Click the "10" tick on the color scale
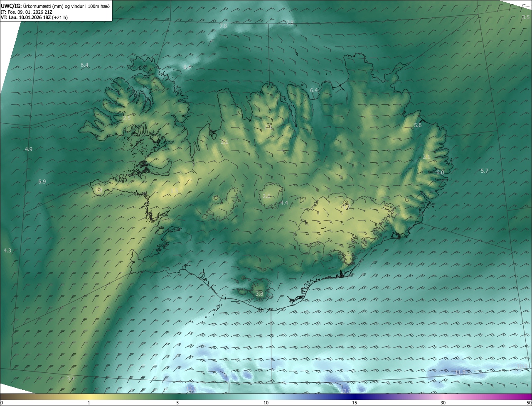Image resolution: width=532 pixels, height=406 pixels. 266,403
